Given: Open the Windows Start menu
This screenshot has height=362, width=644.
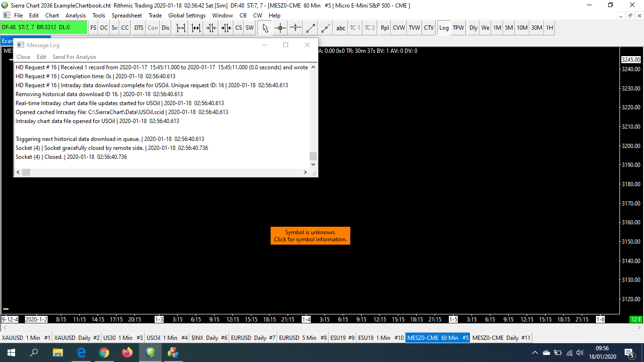Looking at the screenshot, I should pos(11,352).
